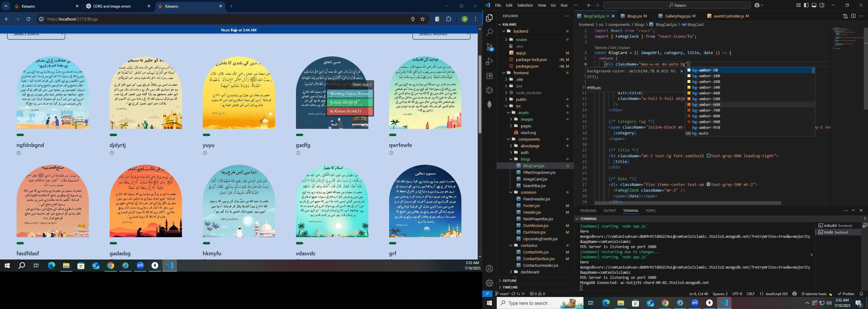
Task: Open OUTPUT panel tab
Action: pos(609,211)
